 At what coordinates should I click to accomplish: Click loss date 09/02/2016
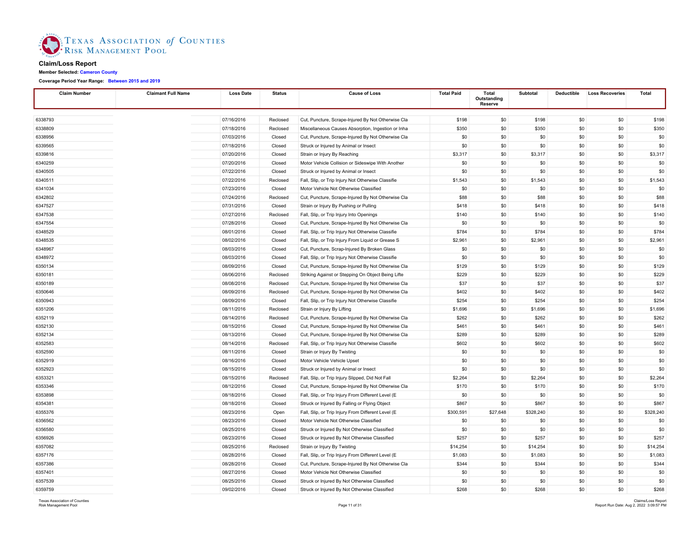pyautogui.click(x=234, y=490)
